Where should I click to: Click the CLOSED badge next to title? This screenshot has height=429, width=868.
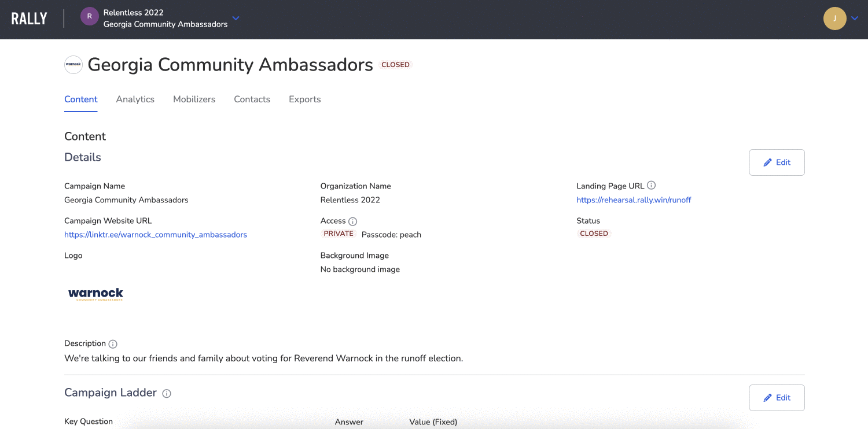(395, 65)
